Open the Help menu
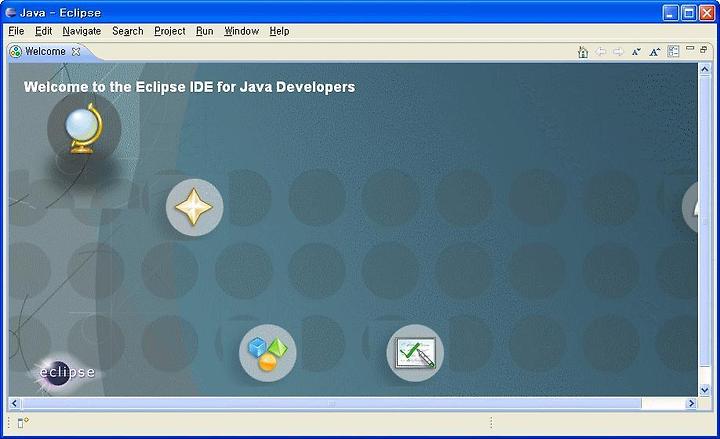This screenshot has width=720, height=439. (279, 31)
